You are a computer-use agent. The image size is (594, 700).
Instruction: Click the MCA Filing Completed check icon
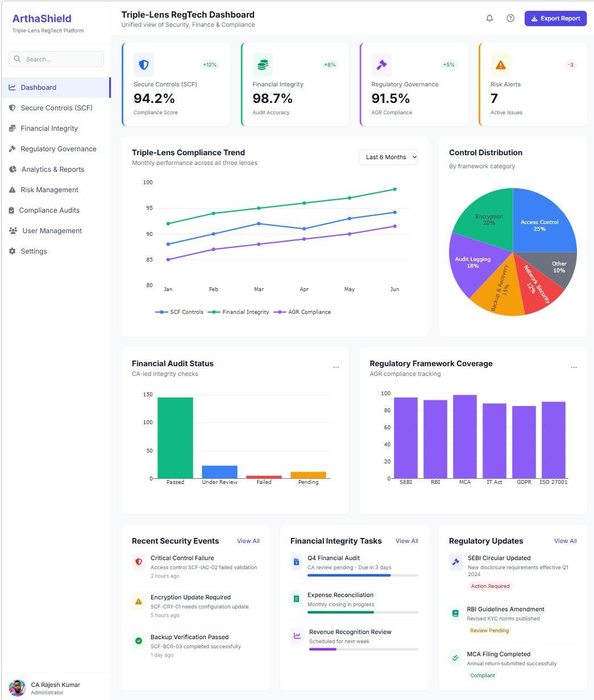[455, 658]
